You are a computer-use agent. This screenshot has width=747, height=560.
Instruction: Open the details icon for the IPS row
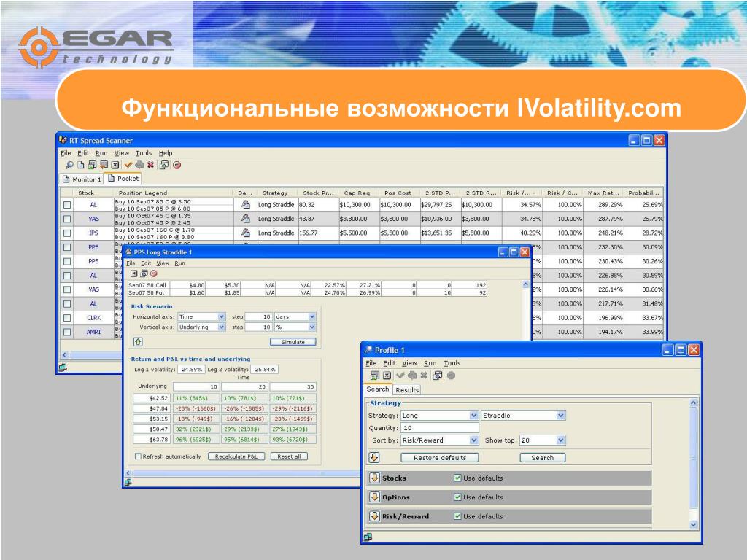point(245,233)
